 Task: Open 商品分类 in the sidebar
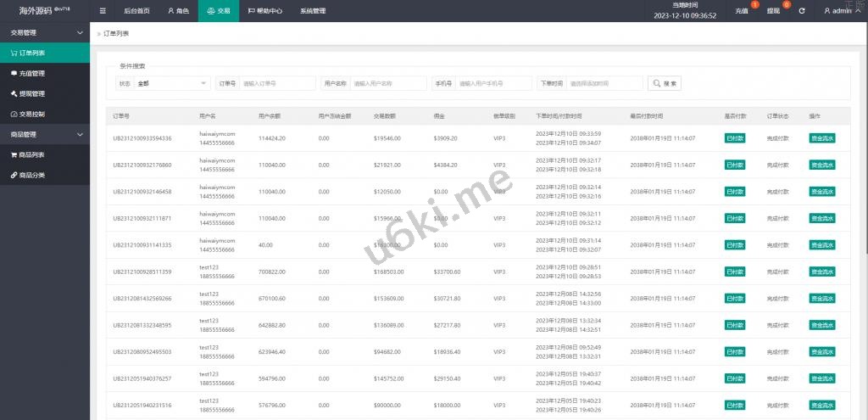click(x=32, y=175)
